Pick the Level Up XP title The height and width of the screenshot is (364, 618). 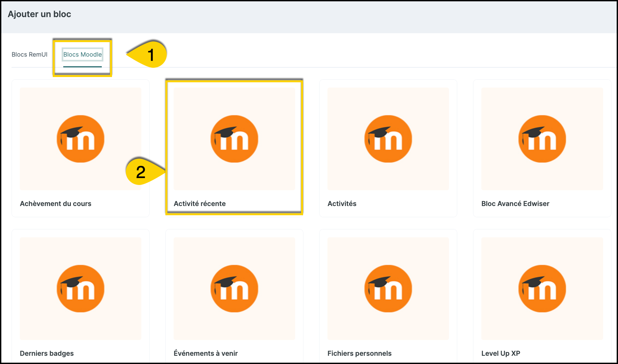tap(501, 353)
